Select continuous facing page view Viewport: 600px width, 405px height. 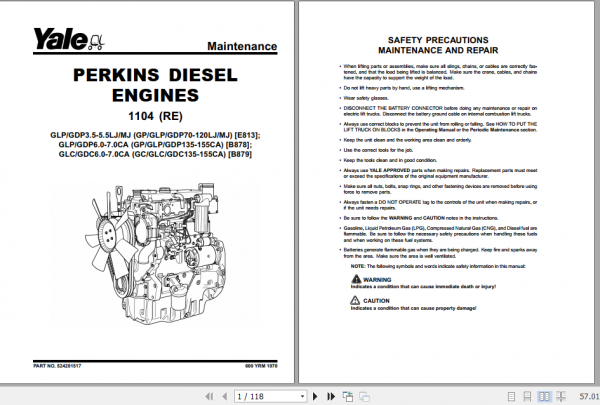(x=561, y=397)
